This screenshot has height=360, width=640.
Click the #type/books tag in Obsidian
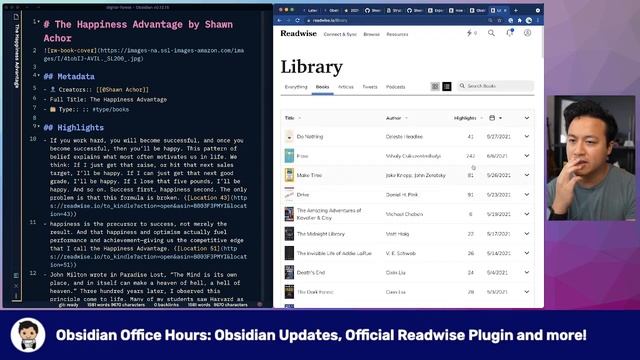[111, 109]
